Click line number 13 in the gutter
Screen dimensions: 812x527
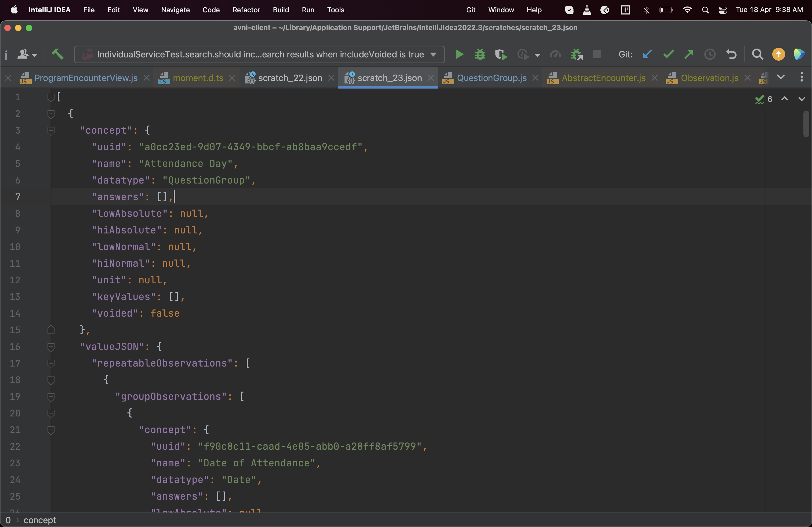[x=15, y=297]
